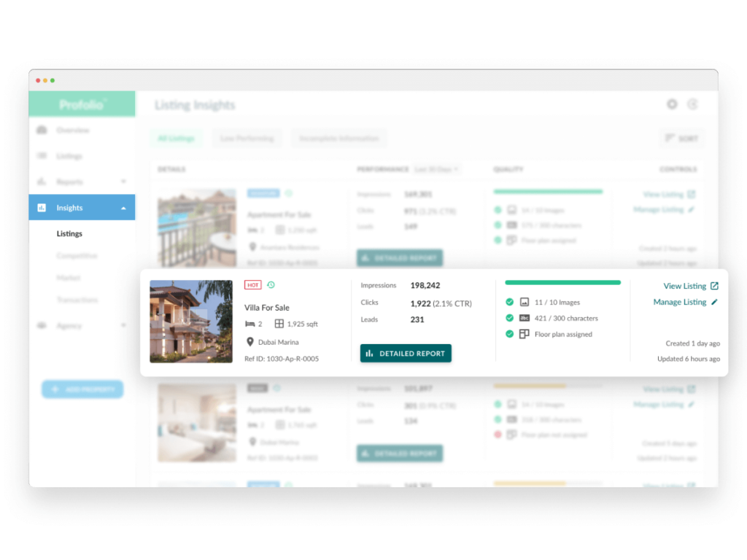Click the Profolio logo in sidebar header

tap(82, 104)
